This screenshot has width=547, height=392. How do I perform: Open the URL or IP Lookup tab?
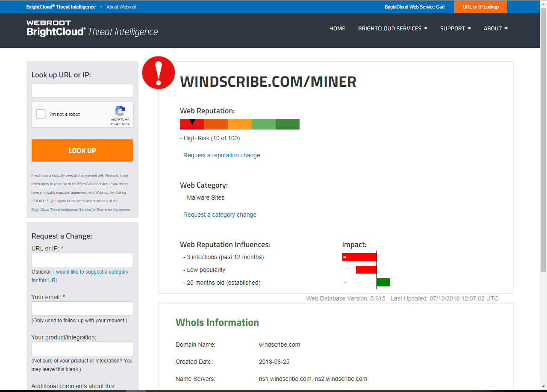[481, 7]
